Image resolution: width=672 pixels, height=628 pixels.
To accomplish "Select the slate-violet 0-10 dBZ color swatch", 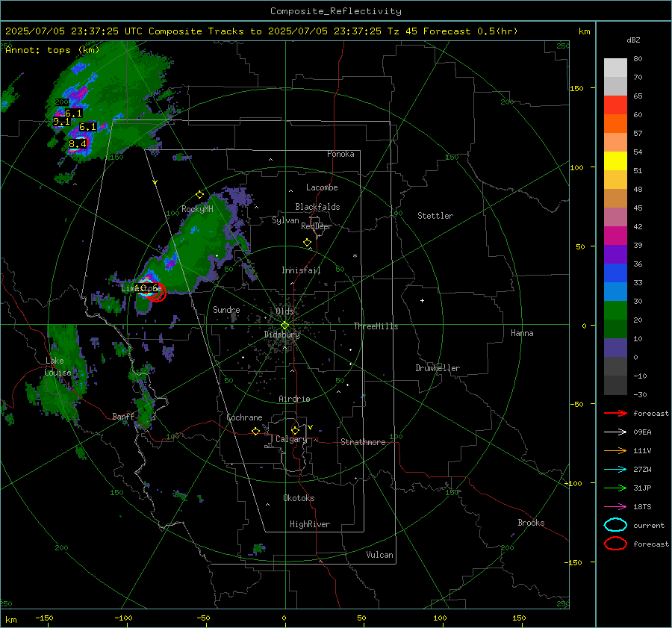I will (615, 348).
